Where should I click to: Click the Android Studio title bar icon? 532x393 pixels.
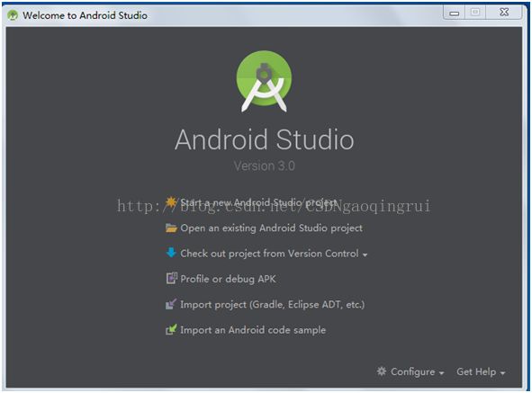pos(13,15)
